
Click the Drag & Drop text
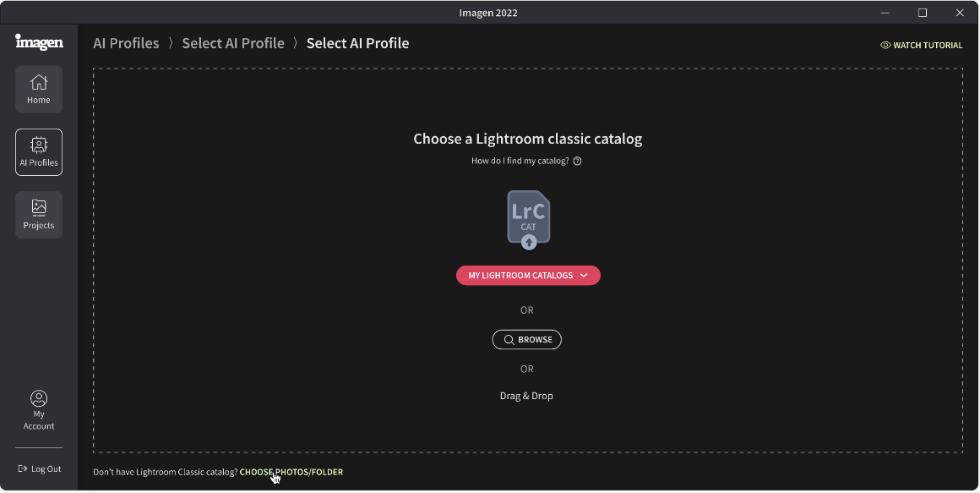(526, 396)
